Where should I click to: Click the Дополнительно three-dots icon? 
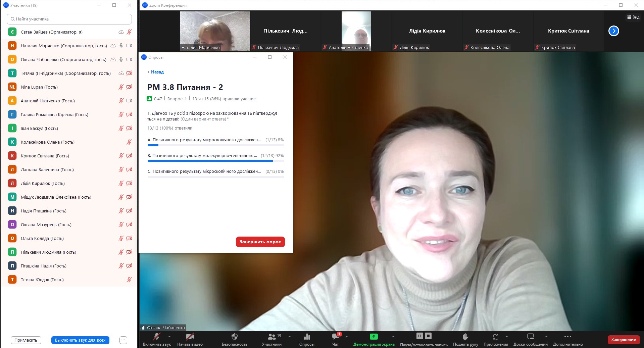567,337
